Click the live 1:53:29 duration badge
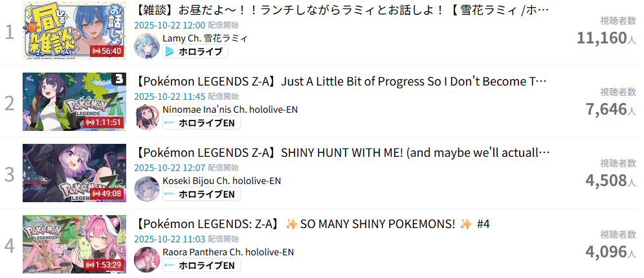 [104, 265]
